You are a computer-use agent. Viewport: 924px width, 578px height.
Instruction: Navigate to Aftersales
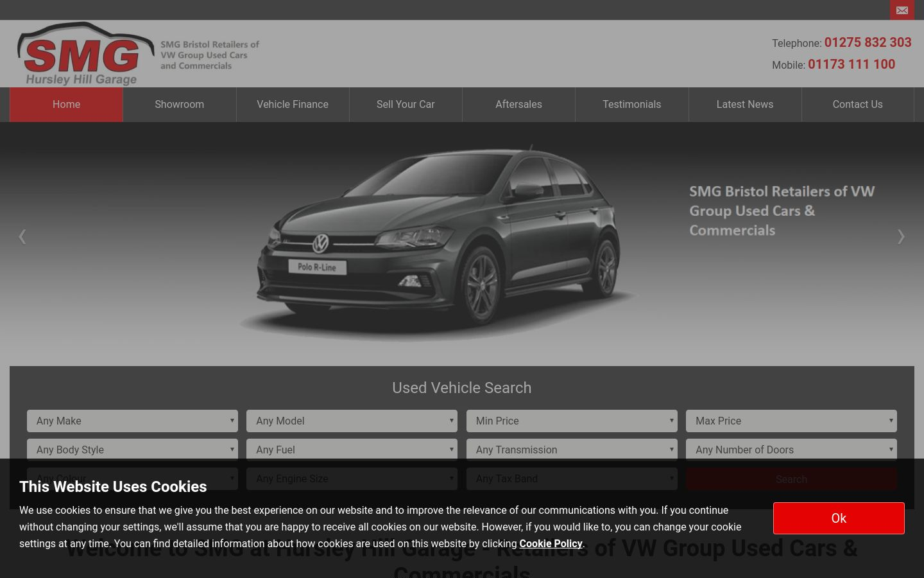[x=518, y=105]
